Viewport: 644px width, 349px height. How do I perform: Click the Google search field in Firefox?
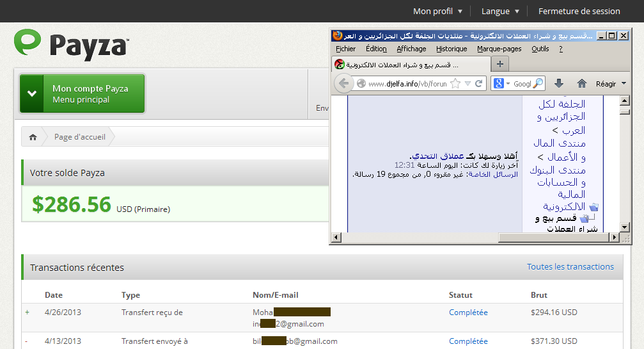coord(522,83)
